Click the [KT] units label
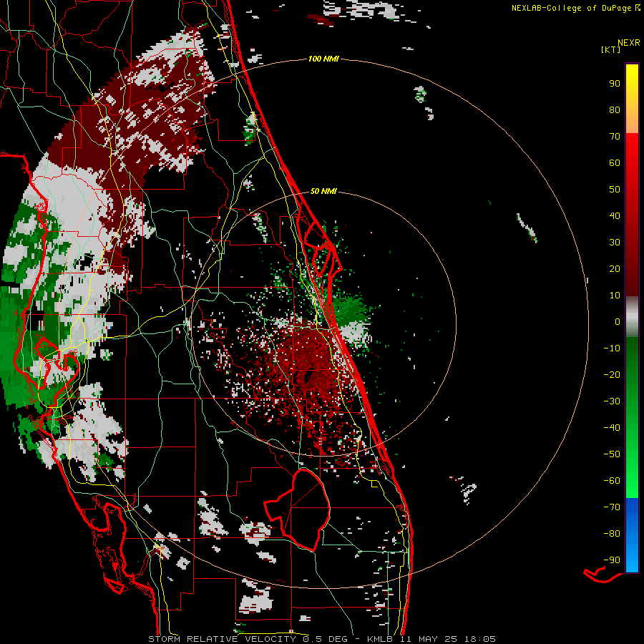Image resolution: width=644 pixels, height=644 pixels. [x=610, y=49]
